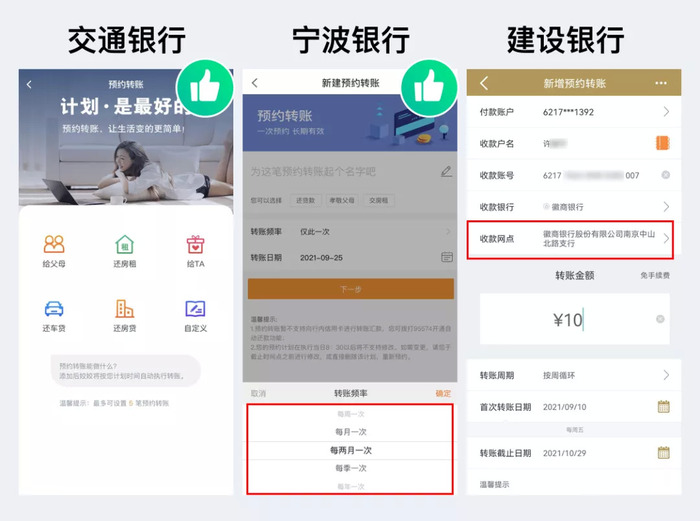Tap the 转账截止日期 2021/10/29 value

(x=565, y=453)
